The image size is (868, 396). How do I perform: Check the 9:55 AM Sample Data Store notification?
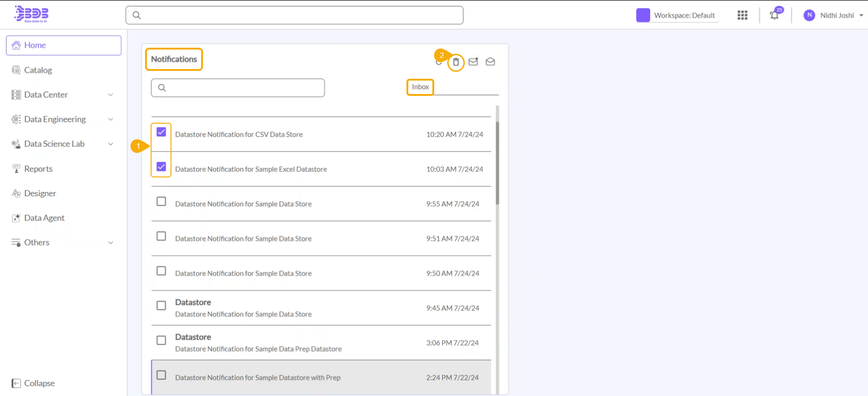(x=161, y=201)
